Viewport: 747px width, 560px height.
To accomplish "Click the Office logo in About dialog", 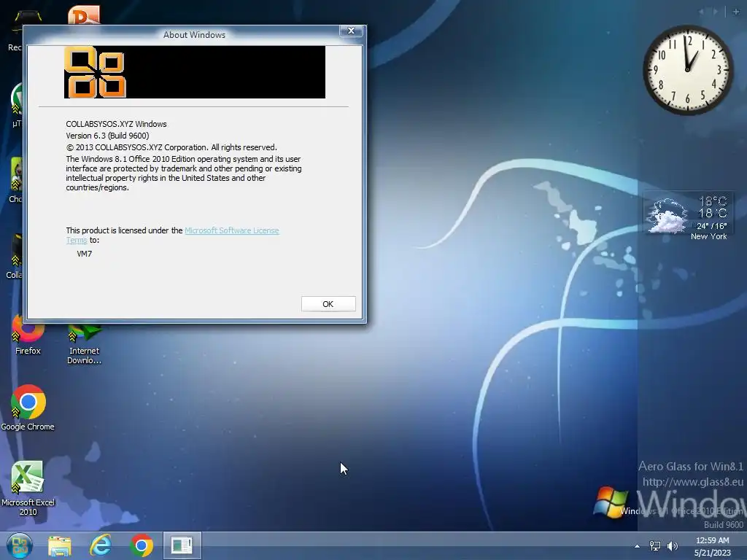I will [96, 72].
